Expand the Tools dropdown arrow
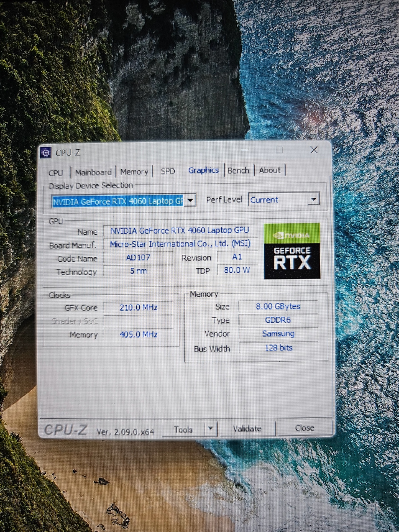This screenshot has height=532, width=399. click(211, 429)
